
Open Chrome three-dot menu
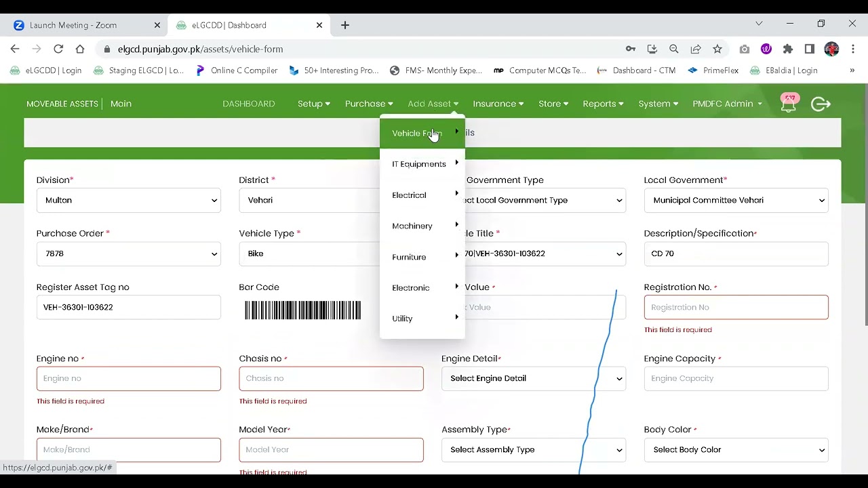(852, 49)
